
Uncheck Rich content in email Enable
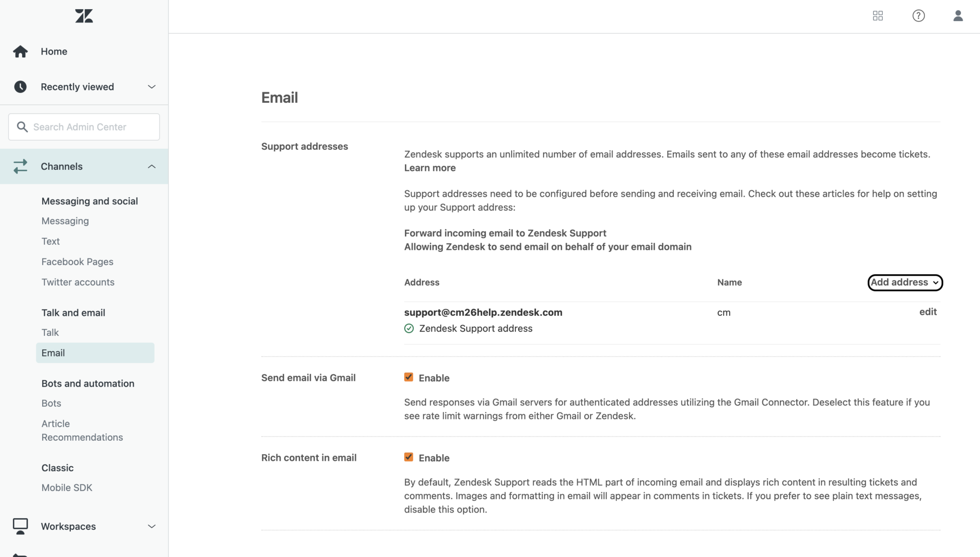coord(409,457)
